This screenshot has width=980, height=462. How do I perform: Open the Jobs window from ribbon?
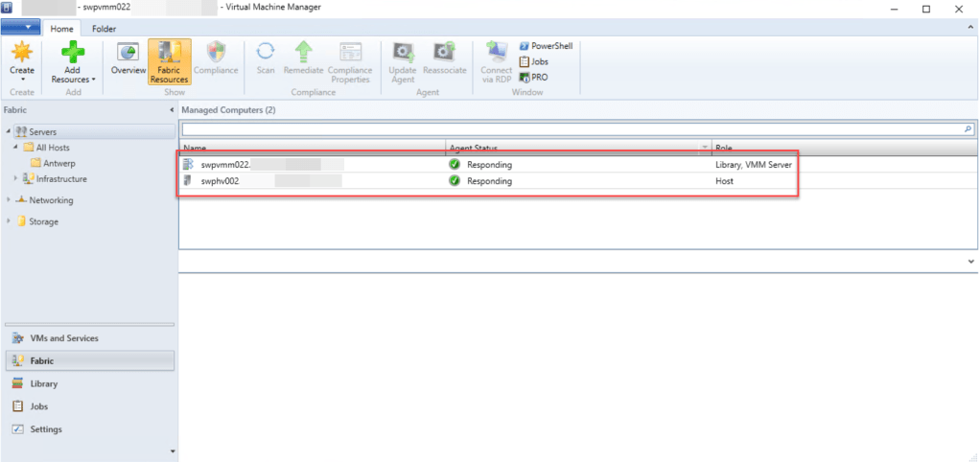click(537, 61)
